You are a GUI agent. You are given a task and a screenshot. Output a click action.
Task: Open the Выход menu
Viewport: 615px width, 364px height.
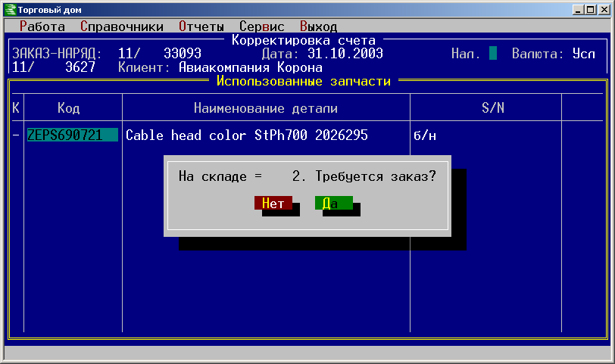click(x=318, y=26)
